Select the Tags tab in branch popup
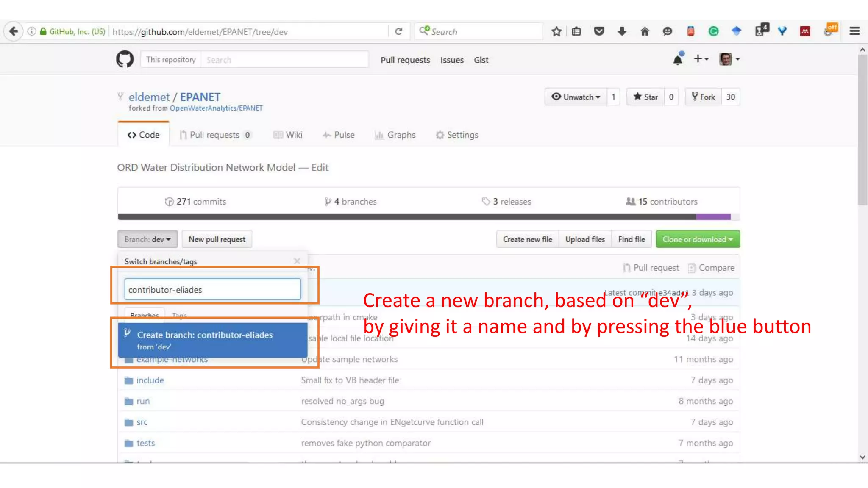 pyautogui.click(x=179, y=316)
